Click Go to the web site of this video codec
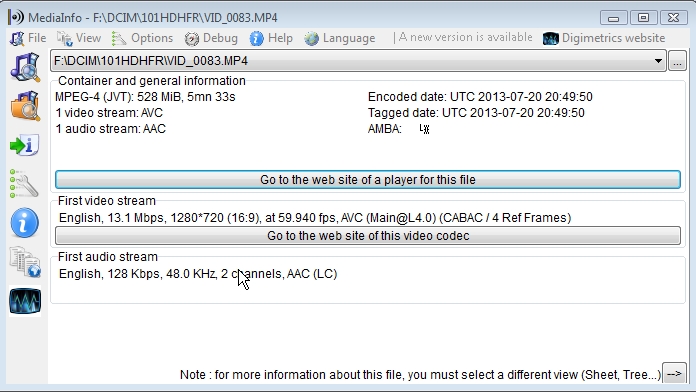 368,236
